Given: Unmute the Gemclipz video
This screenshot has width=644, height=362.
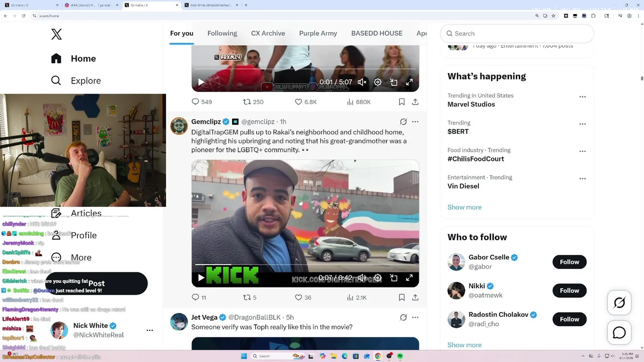Looking at the screenshot, I should coord(362,278).
